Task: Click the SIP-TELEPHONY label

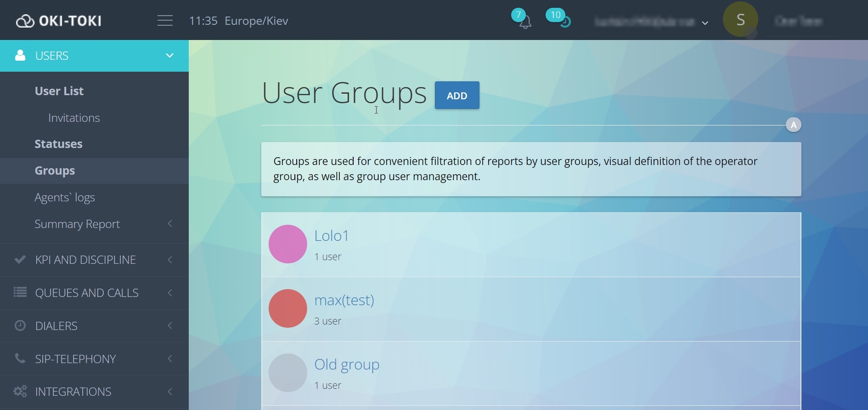Action: (76, 359)
